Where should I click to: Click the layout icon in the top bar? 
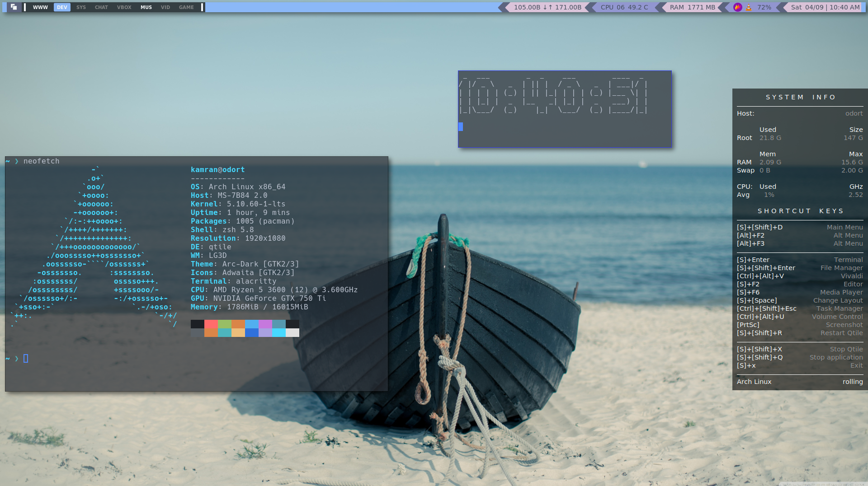[x=14, y=7]
